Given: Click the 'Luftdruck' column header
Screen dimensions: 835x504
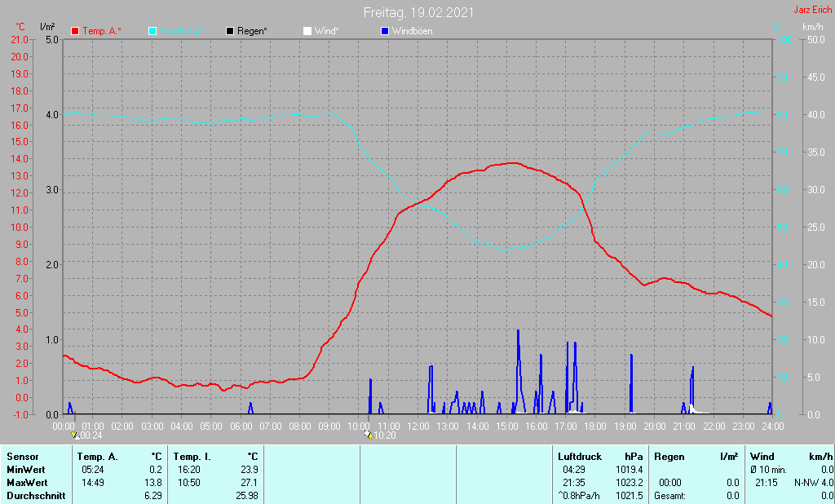Looking at the screenshot, I should tap(580, 457).
